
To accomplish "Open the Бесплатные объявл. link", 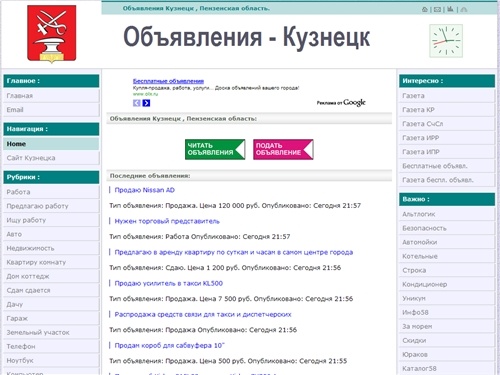I will click(x=447, y=166).
